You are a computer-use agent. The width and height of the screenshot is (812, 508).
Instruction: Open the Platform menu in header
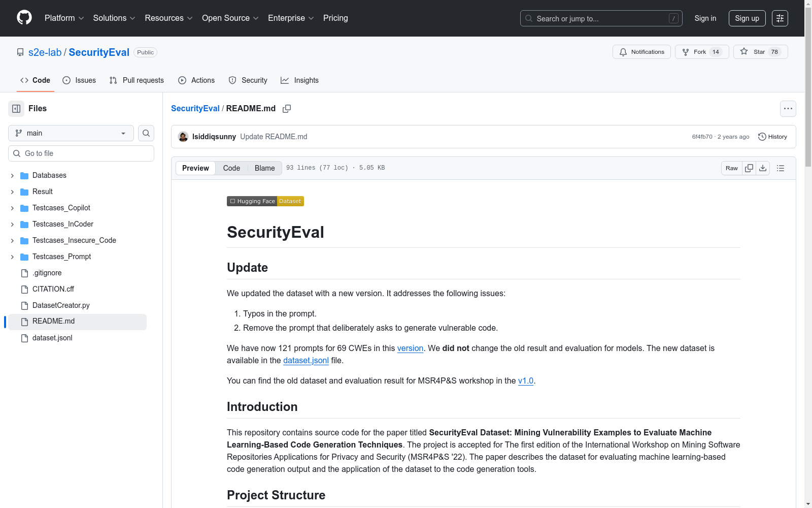64,18
